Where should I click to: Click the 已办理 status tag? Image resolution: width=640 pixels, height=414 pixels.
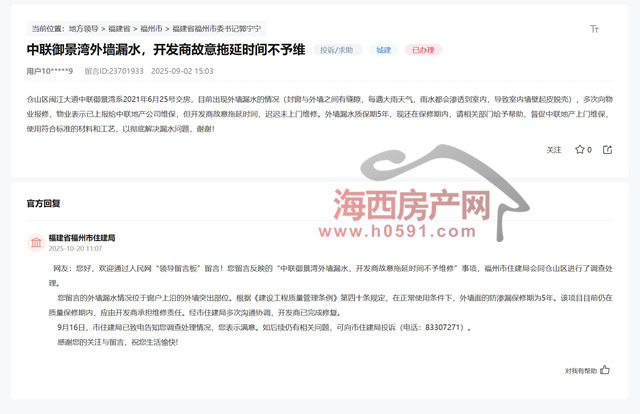[x=423, y=50]
